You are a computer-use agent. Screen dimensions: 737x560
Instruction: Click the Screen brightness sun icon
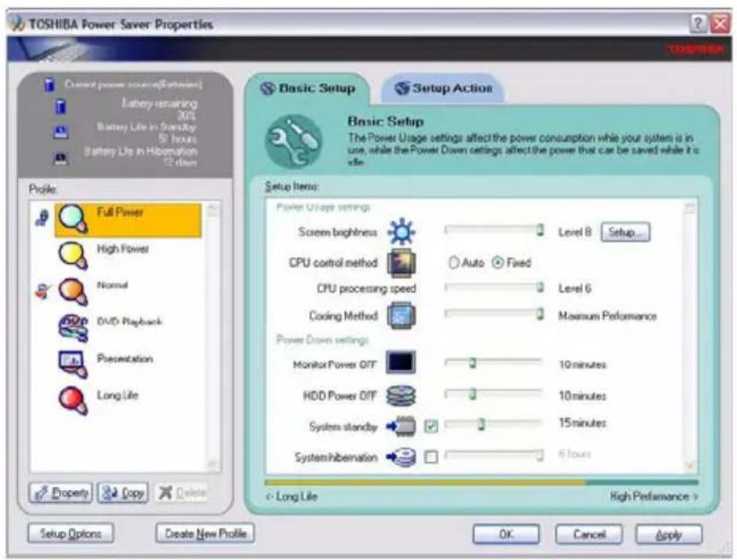(x=401, y=232)
